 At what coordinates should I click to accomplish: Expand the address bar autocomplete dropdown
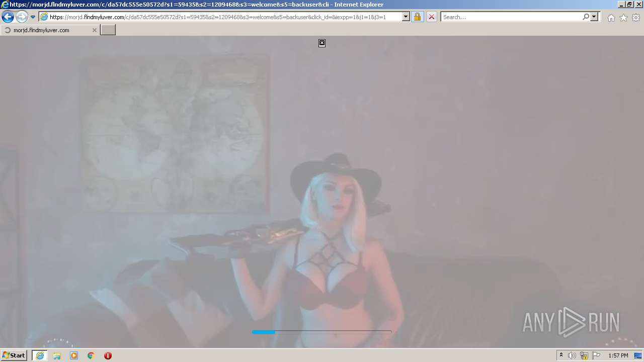tap(406, 17)
